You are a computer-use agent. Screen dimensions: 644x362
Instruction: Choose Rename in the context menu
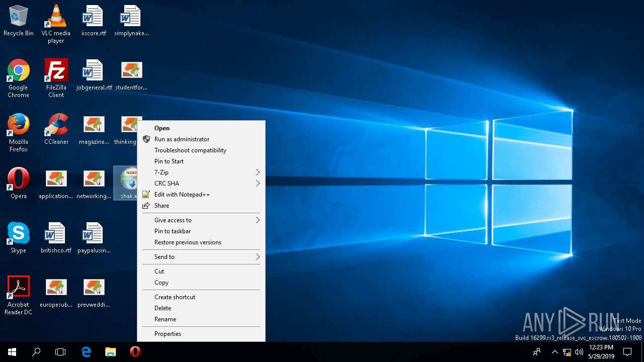coord(201,319)
